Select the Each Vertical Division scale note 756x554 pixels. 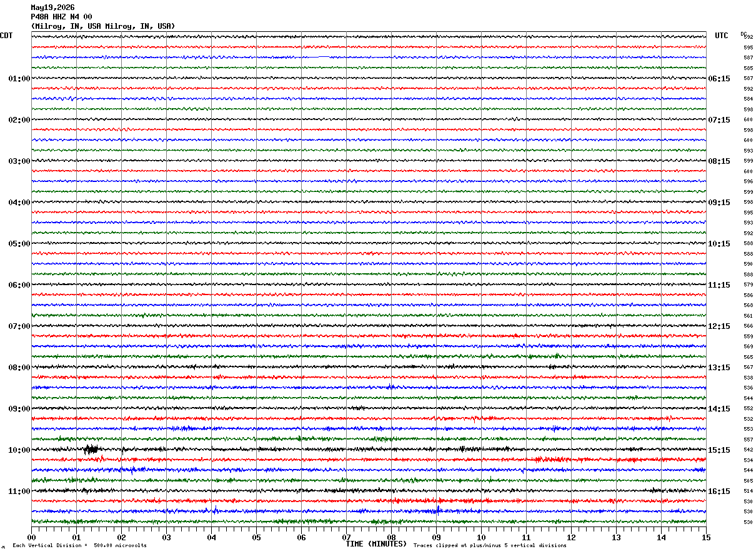point(79,545)
